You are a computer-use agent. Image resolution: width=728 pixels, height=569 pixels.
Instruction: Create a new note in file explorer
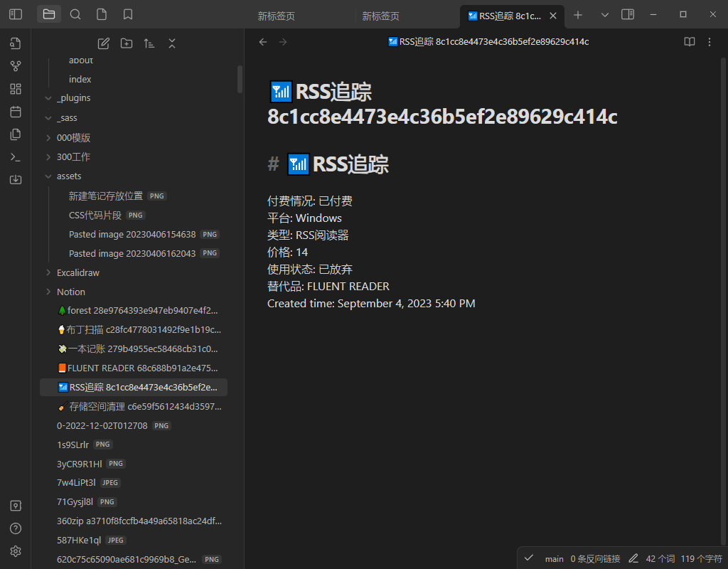click(x=104, y=43)
